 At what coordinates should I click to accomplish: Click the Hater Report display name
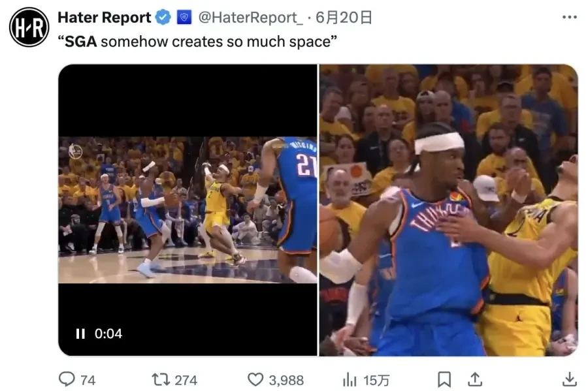[105, 18]
